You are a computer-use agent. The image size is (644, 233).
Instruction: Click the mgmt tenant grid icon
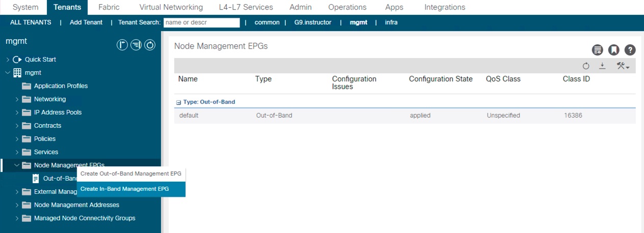(x=17, y=73)
